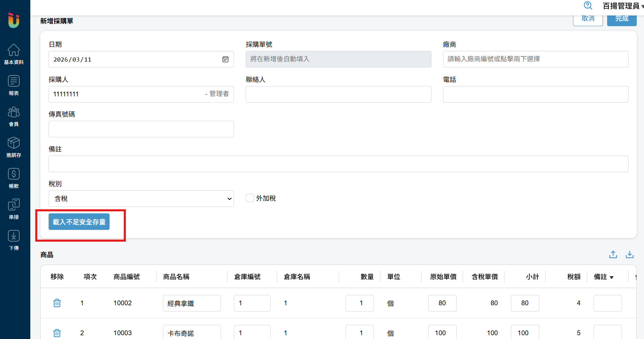Image resolution: width=644 pixels, height=339 pixels.
Task: Click the 廠商 vendor input field
Action: [535, 59]
